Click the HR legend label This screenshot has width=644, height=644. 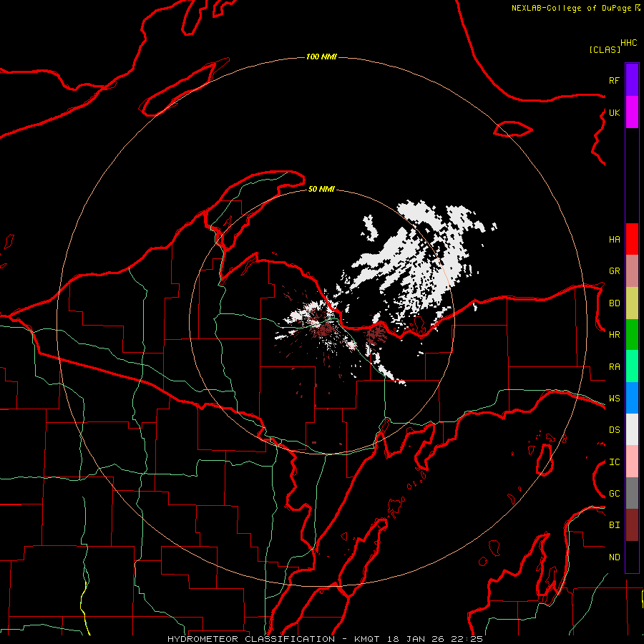point(614,335)
